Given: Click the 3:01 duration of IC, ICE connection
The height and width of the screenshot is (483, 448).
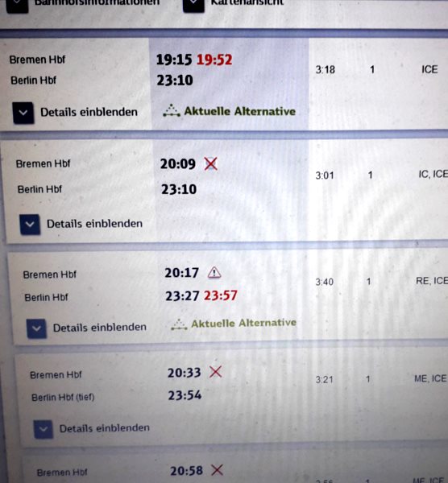Looking at the screenshot, I should click(325, 175).
